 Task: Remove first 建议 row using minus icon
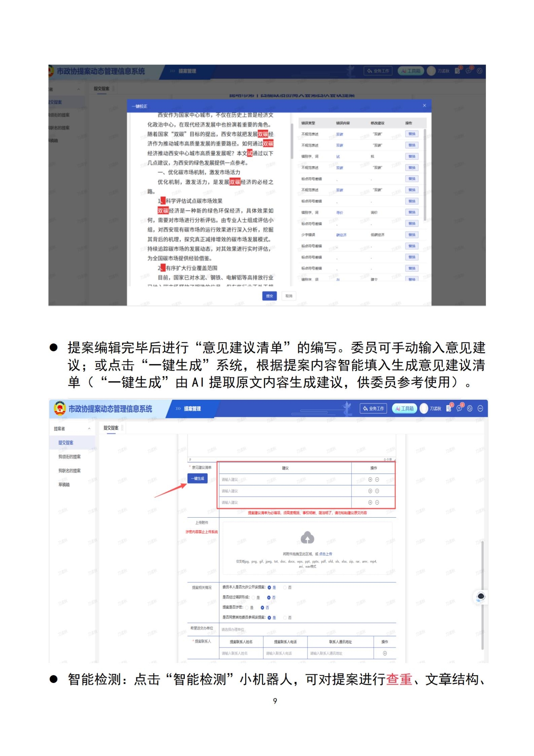point(377,480)
